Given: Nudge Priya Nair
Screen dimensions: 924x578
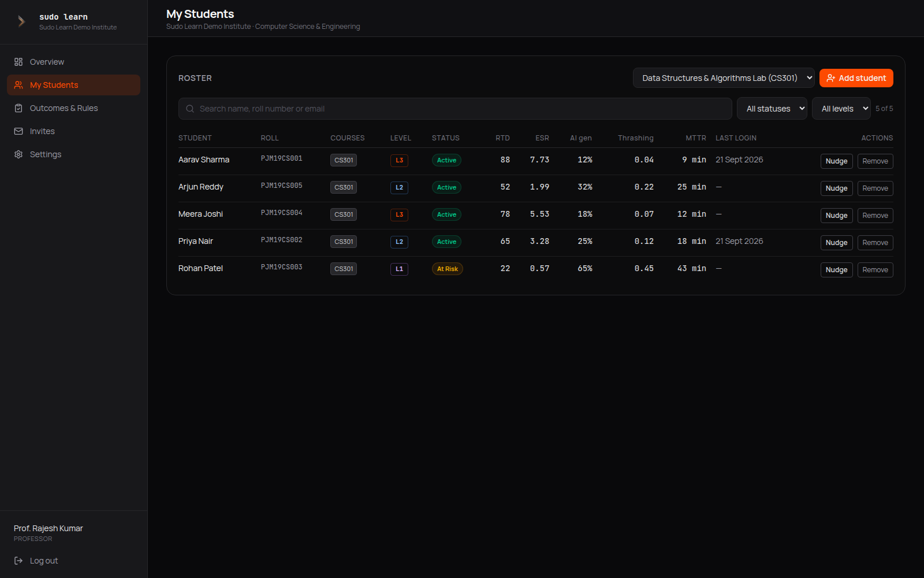Looking at the screenshot, I should 836,243.
